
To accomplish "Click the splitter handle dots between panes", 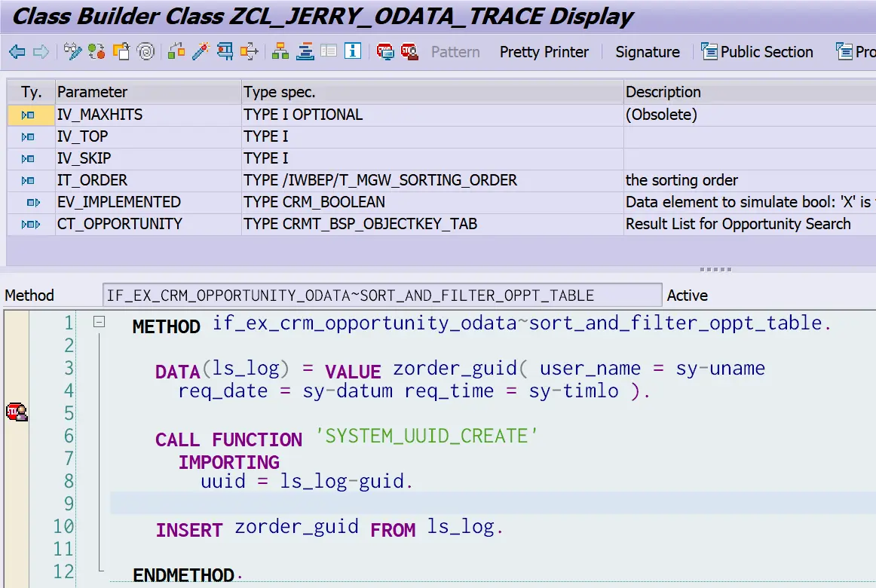I will click(715, 269).
